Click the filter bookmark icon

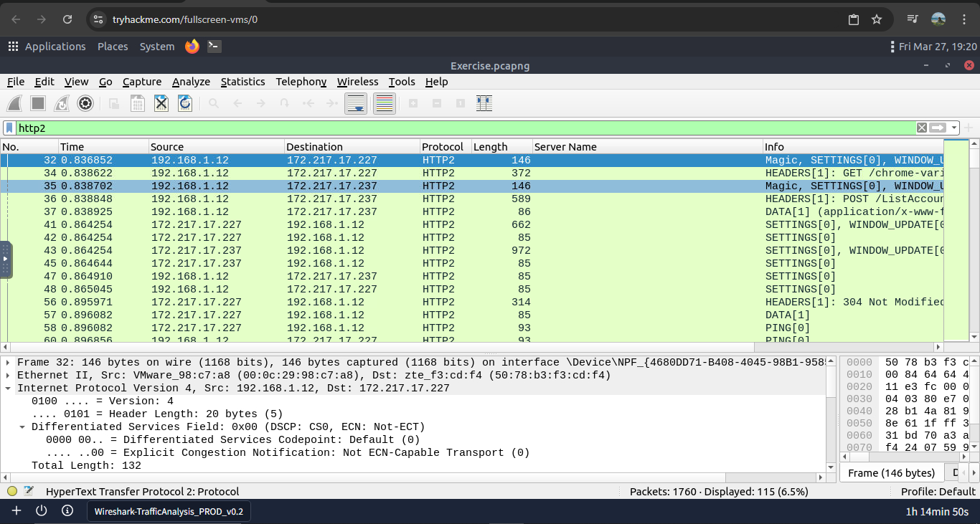tap(9, 128)
